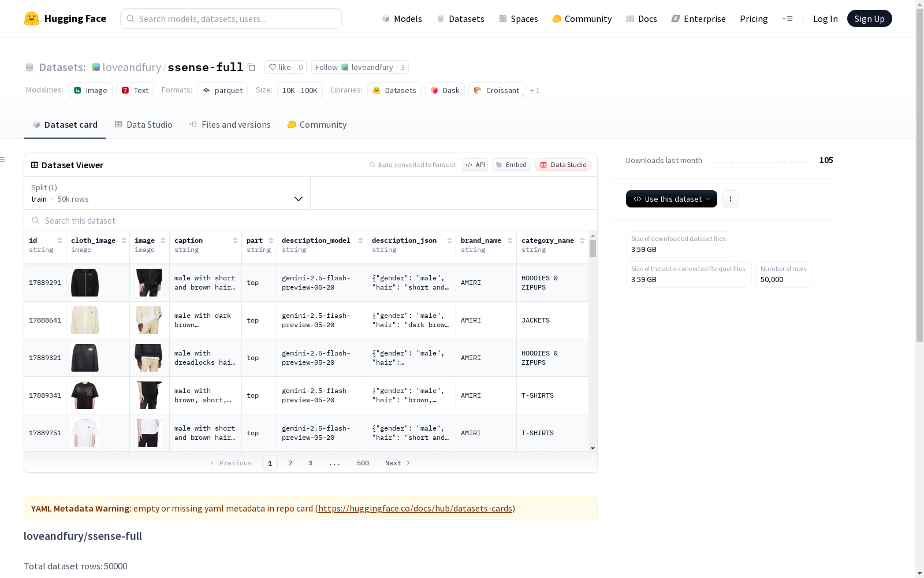
Task: Open the Use this dataset dropdown
Action: 672,199
